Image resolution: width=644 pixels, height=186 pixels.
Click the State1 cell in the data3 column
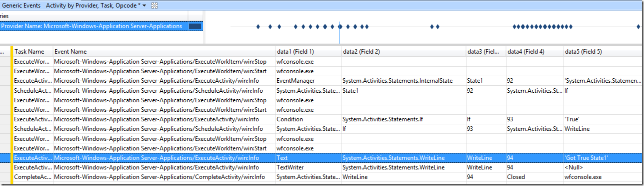point(485,81)
